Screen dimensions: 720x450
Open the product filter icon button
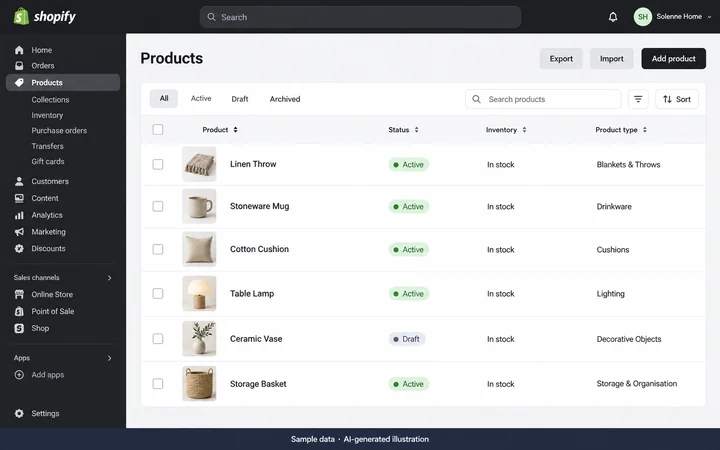point(638,99)
